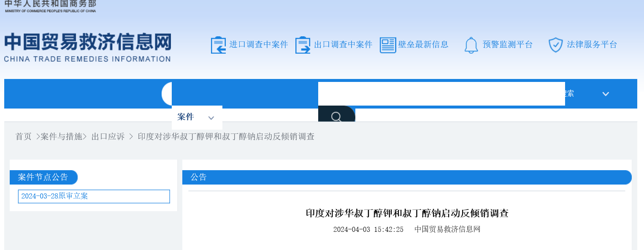This screenshot has height=250, width=644.
Task: Click the barrier latest information newspaper icon
Action: click(388, 45)
